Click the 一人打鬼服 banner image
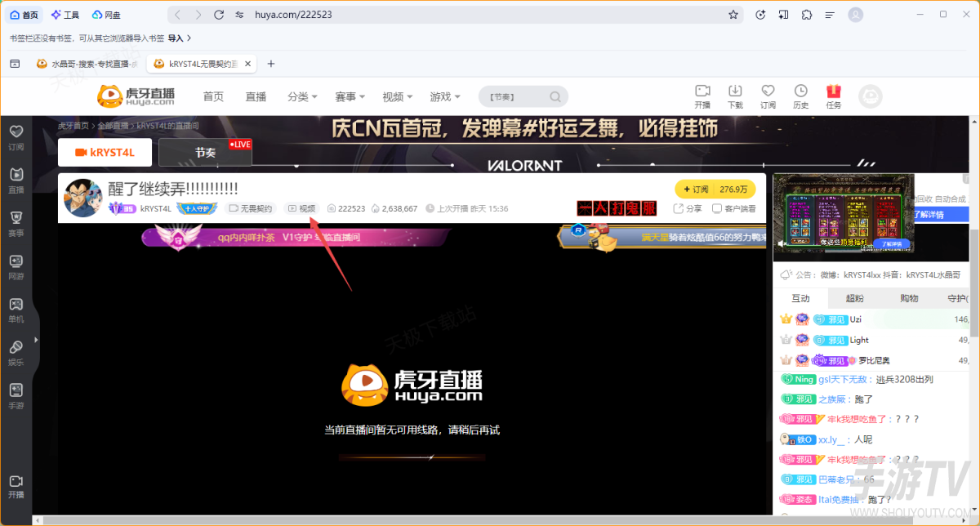Screen dimensions: 980x526 click(617, 208)
